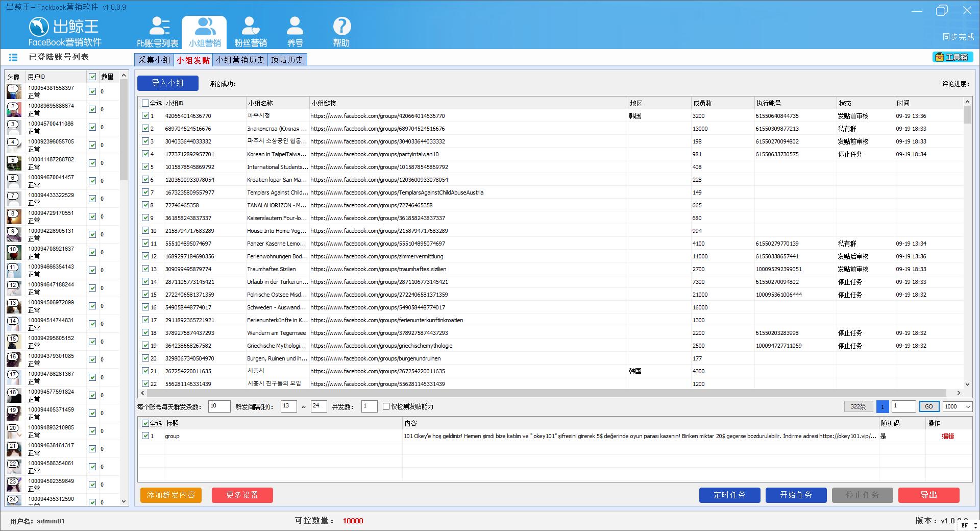The height and width of the screenshot is (531, 980).
Task: Click avatar of account 100094379301085
Action: pyautogui.click(x=14, y=360)
